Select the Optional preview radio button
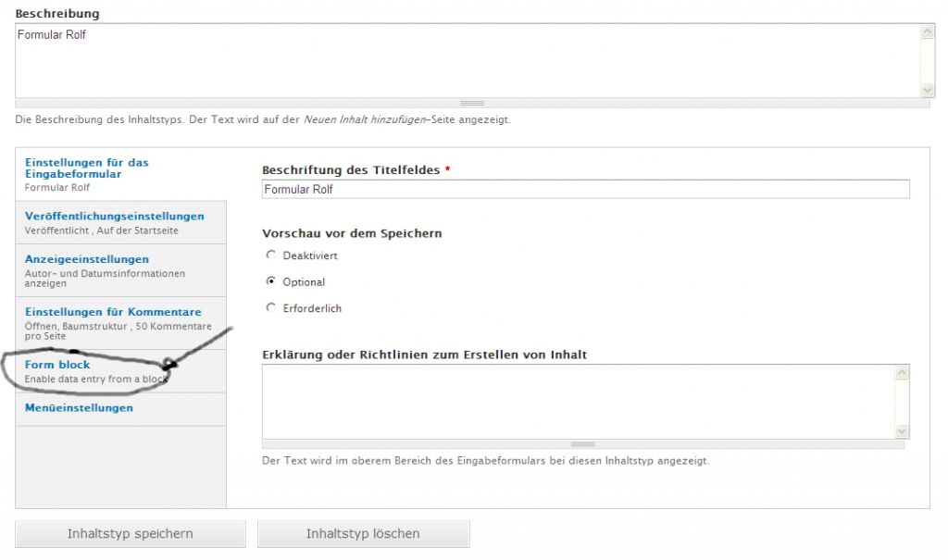Viewport: 948px width, 560px height. (270, 281)
